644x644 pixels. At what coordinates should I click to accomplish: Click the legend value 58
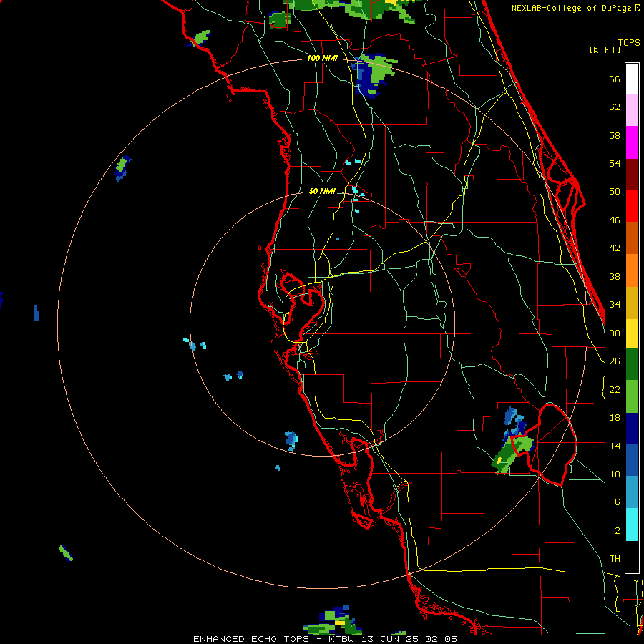click(x=615, y=135)
